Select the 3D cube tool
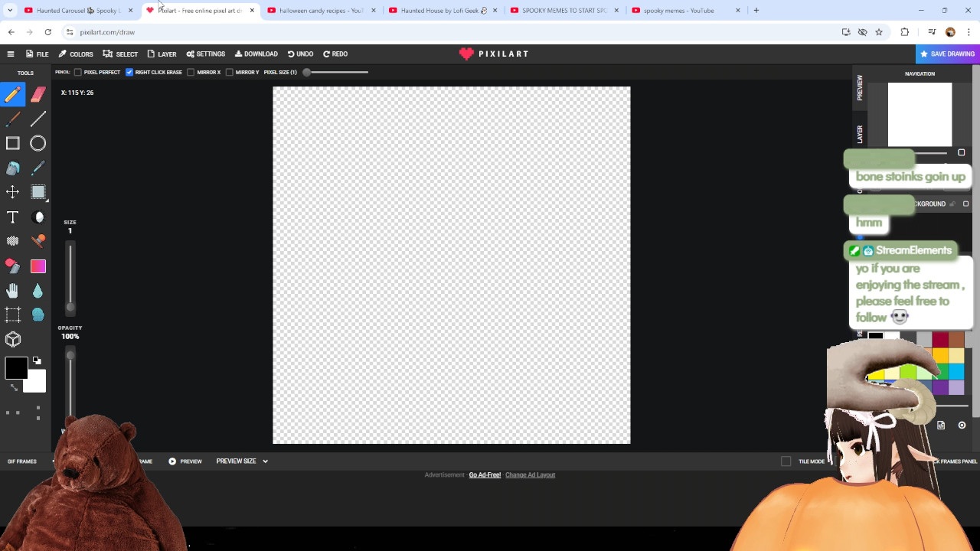980x551 pixels. (x=13, y=339)
